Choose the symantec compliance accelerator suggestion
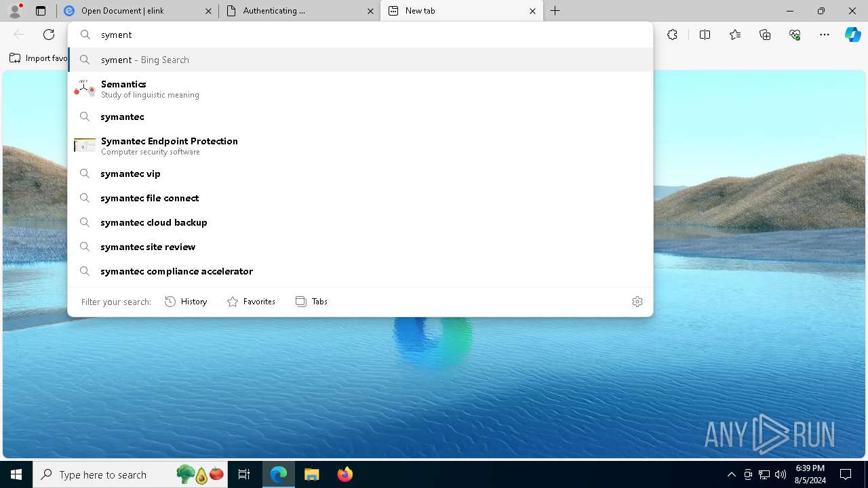 (x=360, y=271)
